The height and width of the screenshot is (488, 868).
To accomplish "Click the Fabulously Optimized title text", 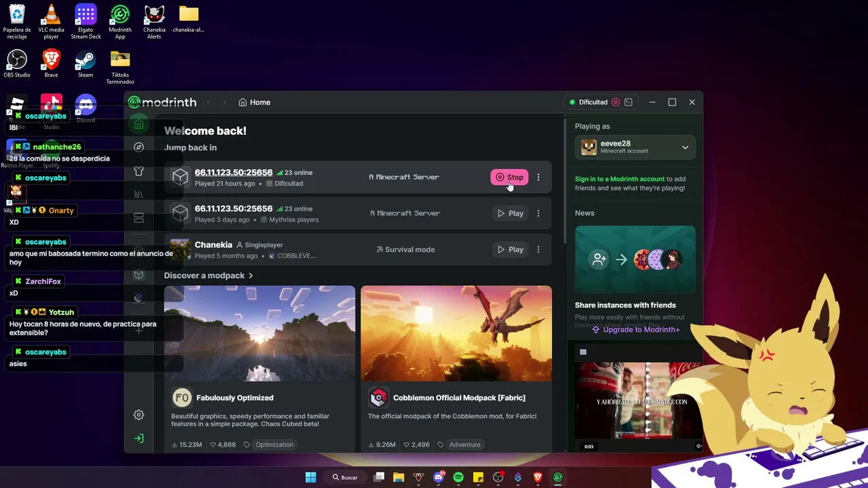I will tap(235, 398).
